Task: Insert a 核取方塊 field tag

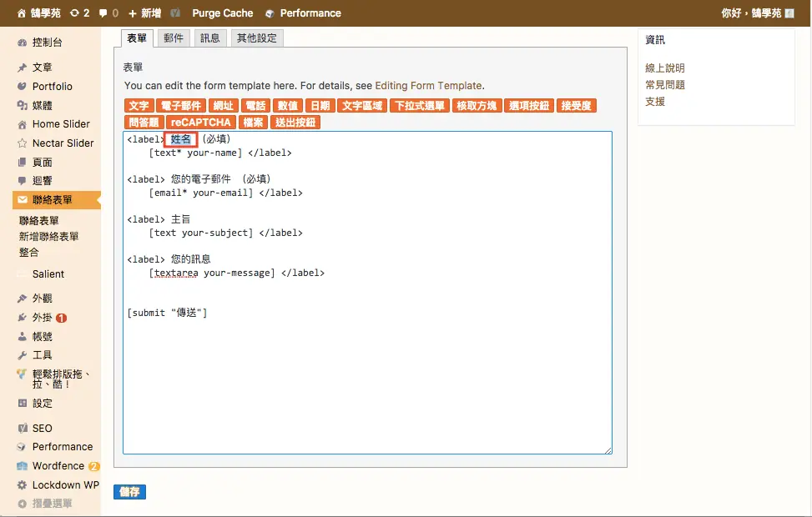Action: pyautogui.click(x=477, y=106)
